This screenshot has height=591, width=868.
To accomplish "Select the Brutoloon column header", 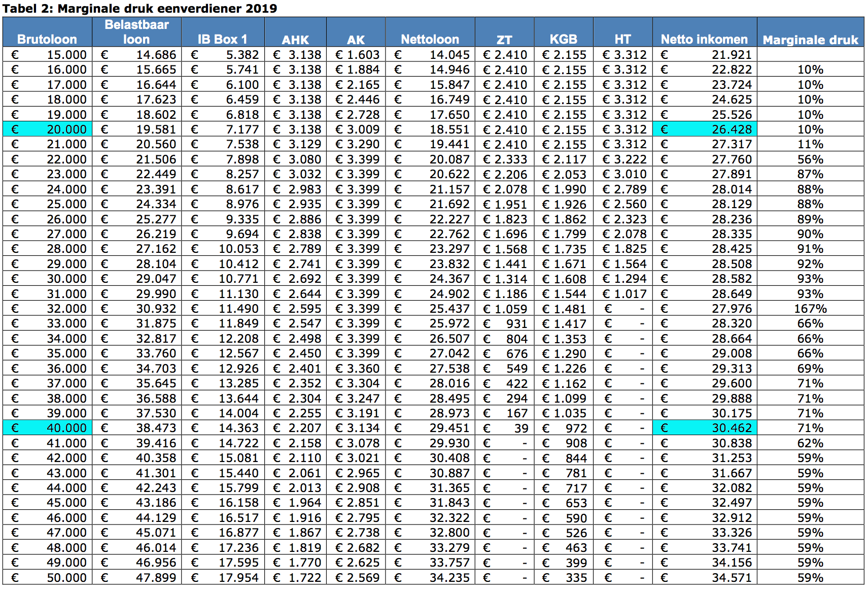I will 47,39.
